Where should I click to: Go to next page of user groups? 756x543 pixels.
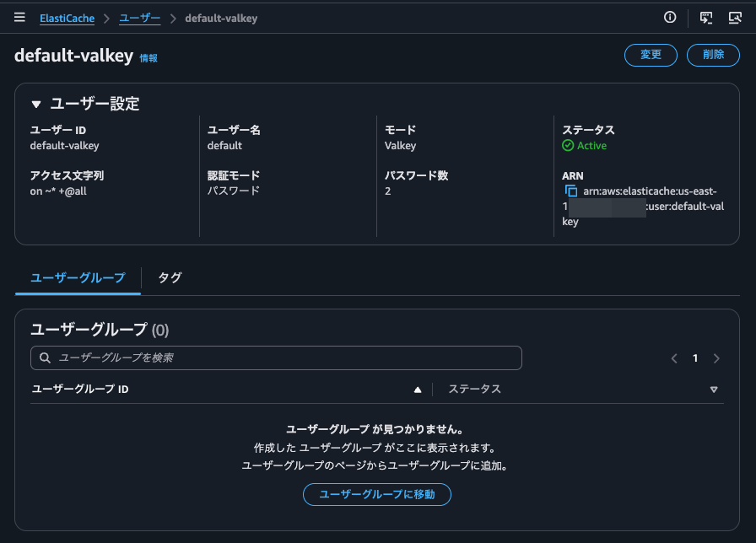click(x=716, y=358)
